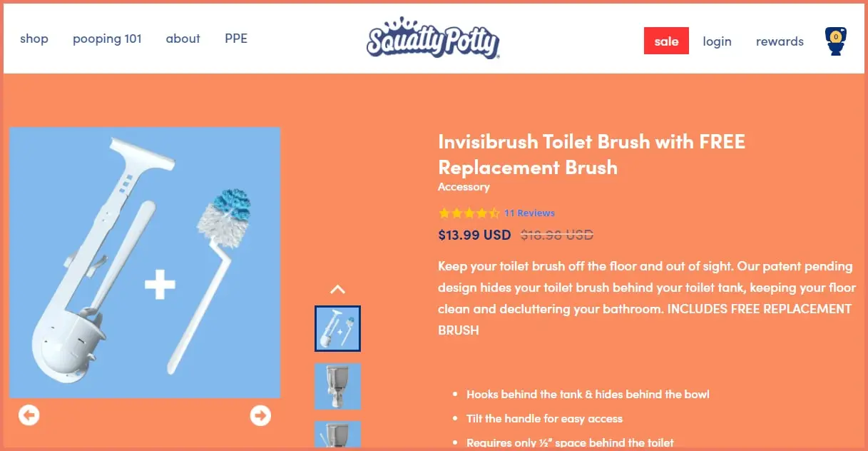
Task: Open the pooping 101 menu
Action: point(107,39)
